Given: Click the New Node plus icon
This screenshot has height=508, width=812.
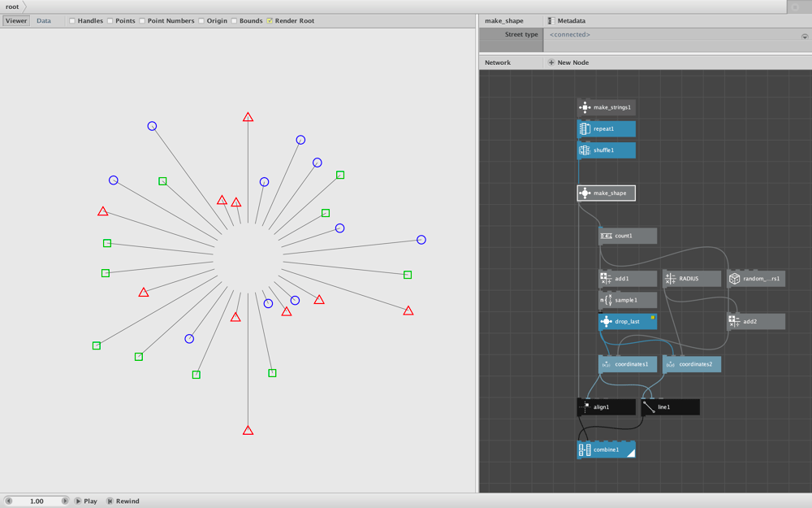Looking at the screenshot, I should (551, 63).
